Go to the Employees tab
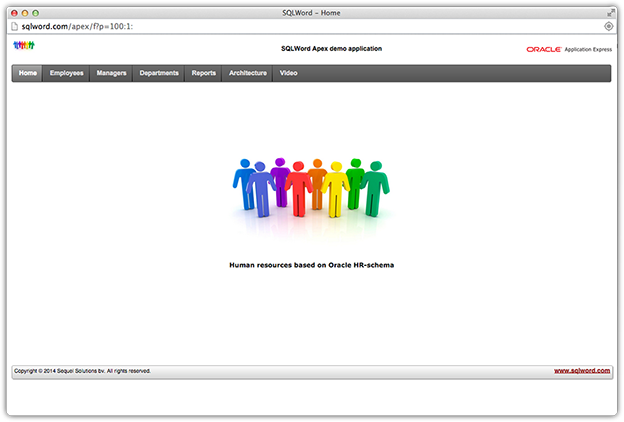The height and width of the screenshot is (422, 624). [x=66, y=73]
